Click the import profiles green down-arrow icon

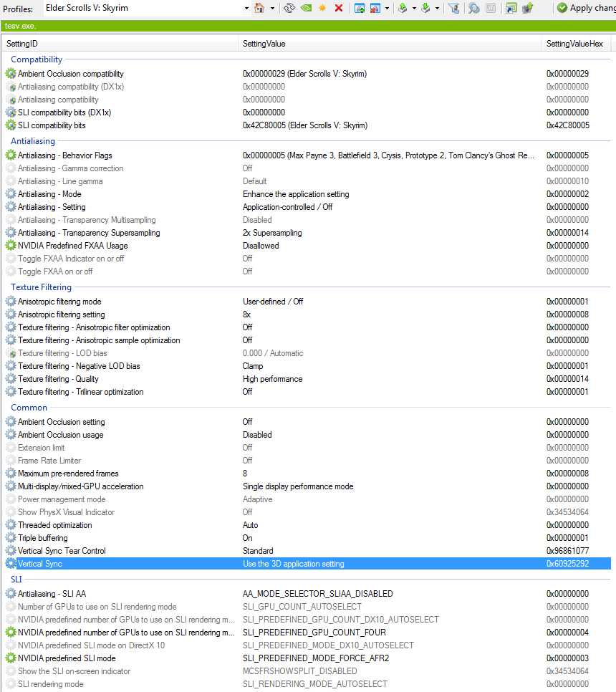425,8
